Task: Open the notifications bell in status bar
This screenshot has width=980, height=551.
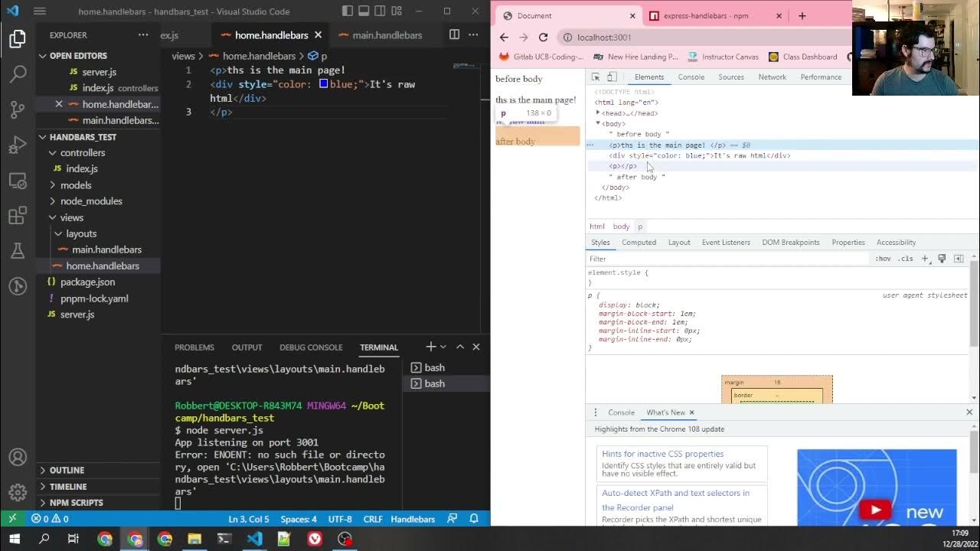Action: click(x=474, y=519)
